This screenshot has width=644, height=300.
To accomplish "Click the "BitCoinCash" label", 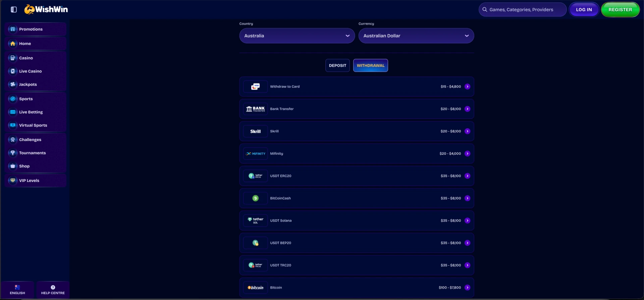I will tap(280, 198).
